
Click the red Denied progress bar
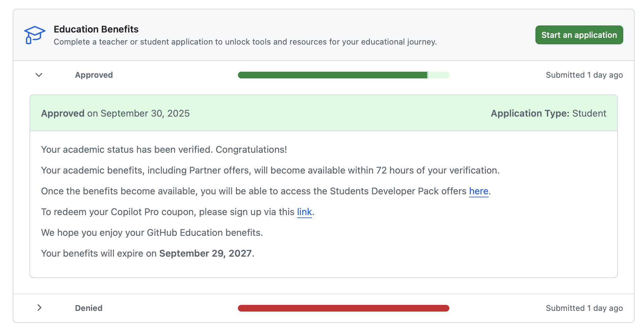point(343,308)
